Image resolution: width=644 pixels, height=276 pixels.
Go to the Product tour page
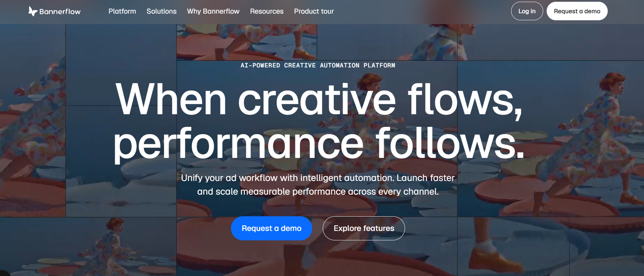(x=314, y=11)
